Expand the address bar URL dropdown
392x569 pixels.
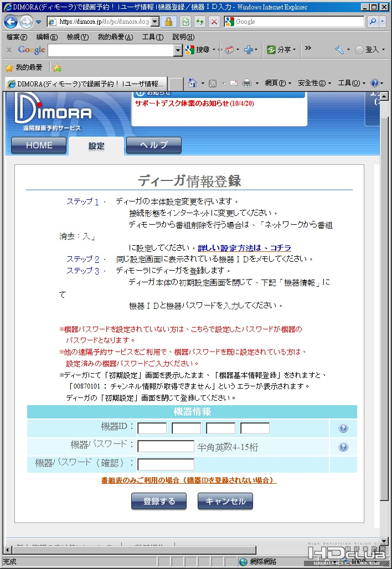155,22
